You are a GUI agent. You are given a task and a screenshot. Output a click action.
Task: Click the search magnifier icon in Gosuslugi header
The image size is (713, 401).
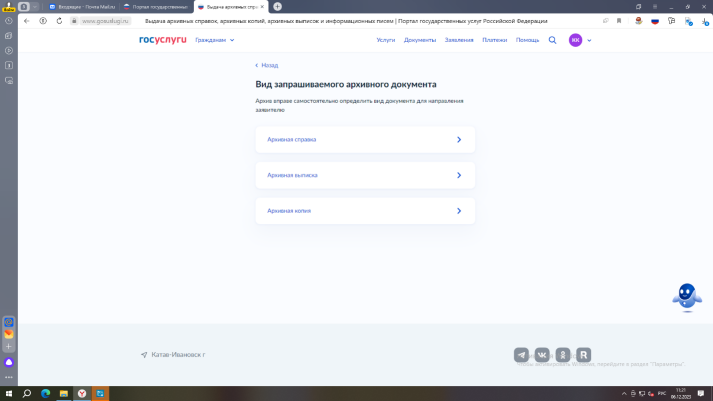[552, 40]
